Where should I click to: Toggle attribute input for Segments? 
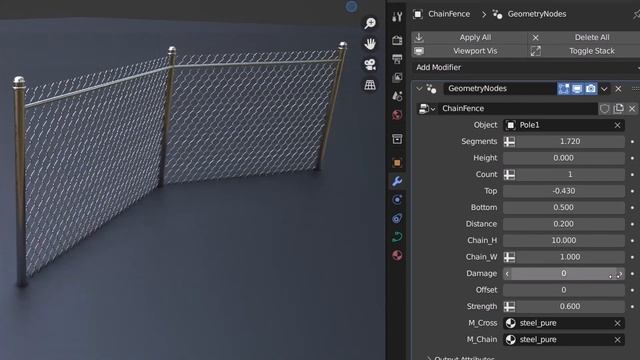pos(509,142)
